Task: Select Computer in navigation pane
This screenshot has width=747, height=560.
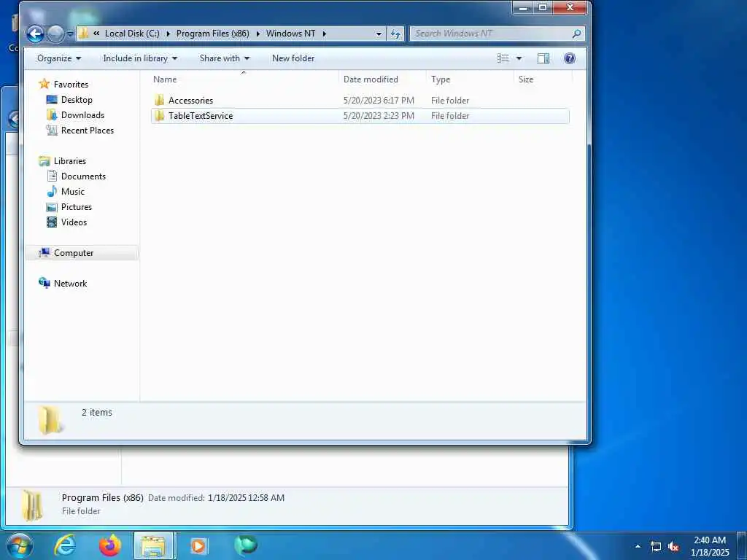Action: coord(74,253)
